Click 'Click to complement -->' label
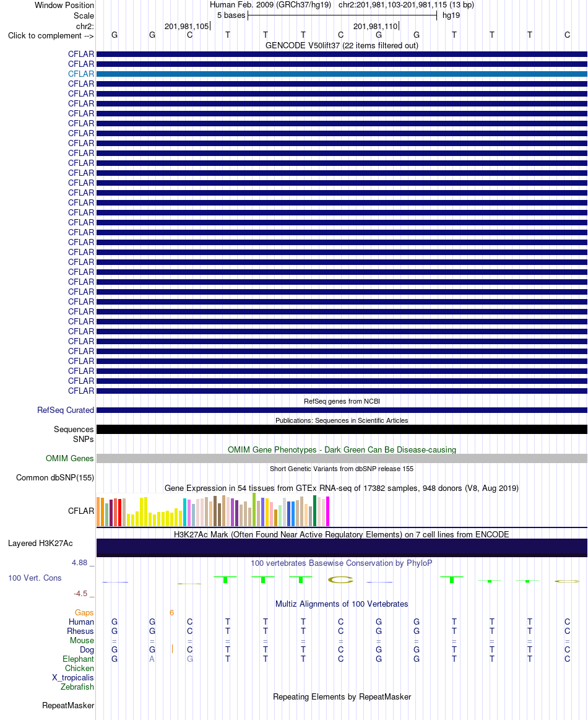Viewport: 588px width, 720px height. pos(51,36)
